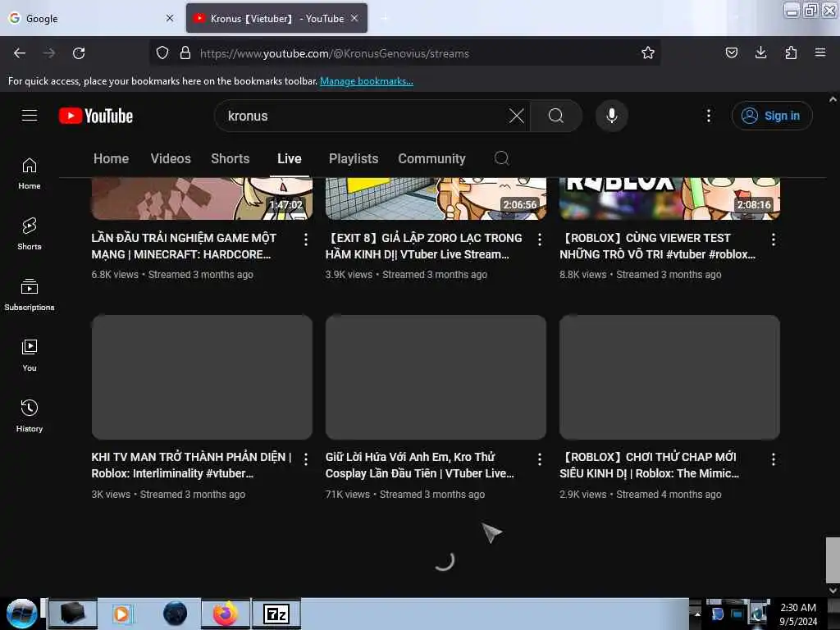Viewport: 840px width, 630px height.
Task: Open a new browser tab
Action: pyautogui.click(x=384, y=18)
